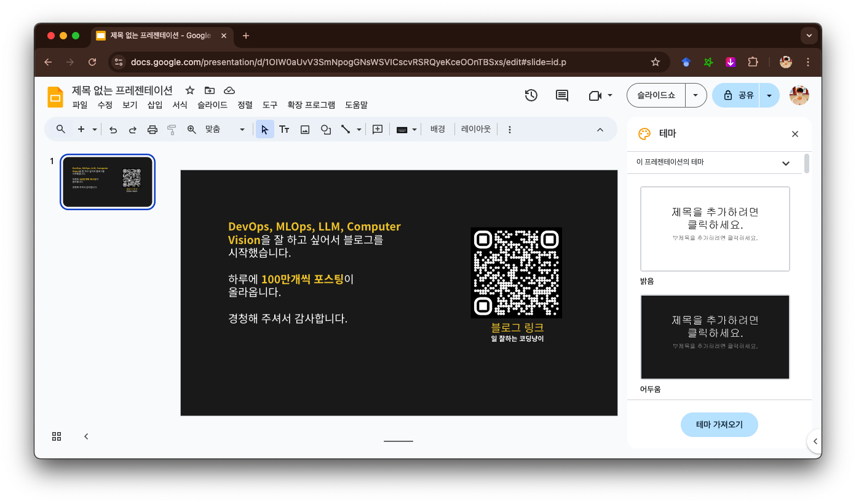This screenshot has width=856, height=504.
Task: Click the 블로그 링크 text on slide
Action: (517, 328)
